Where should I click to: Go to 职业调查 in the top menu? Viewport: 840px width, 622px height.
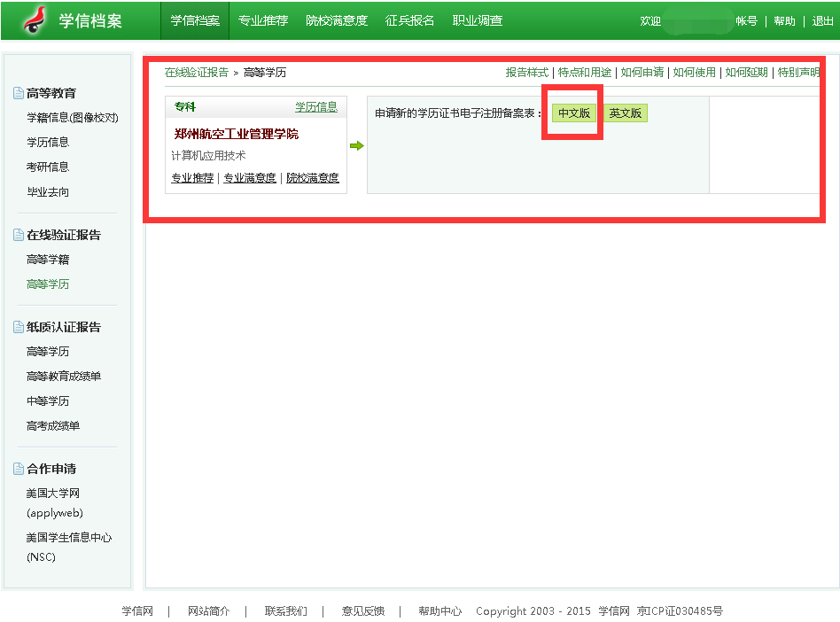pyautogui.click(x=478, y=20)
